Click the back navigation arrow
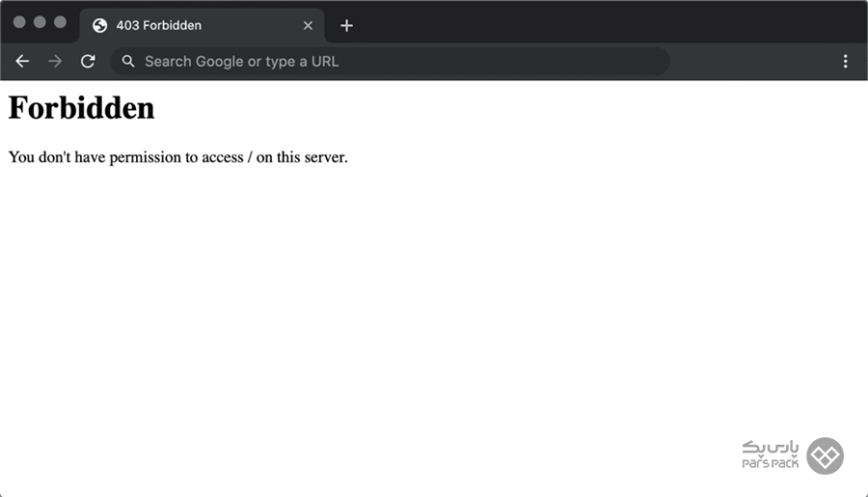 click(22, 62)
